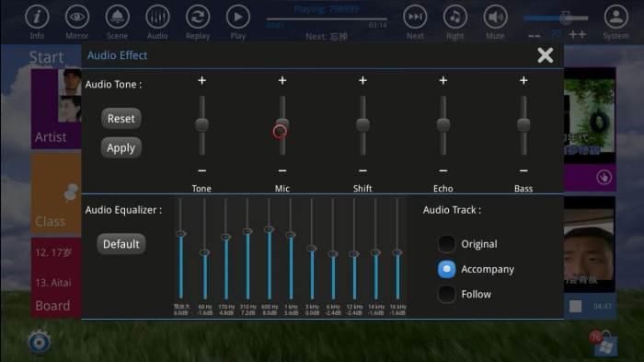The image size is (644, 362).
Task: Decrease Bass with its minus
Action: [523, 170]
